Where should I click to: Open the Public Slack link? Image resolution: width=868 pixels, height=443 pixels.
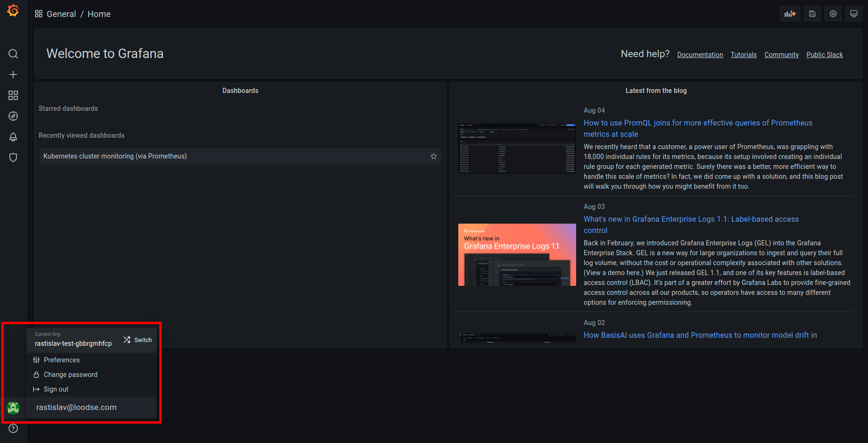click(x=824, y=54)
